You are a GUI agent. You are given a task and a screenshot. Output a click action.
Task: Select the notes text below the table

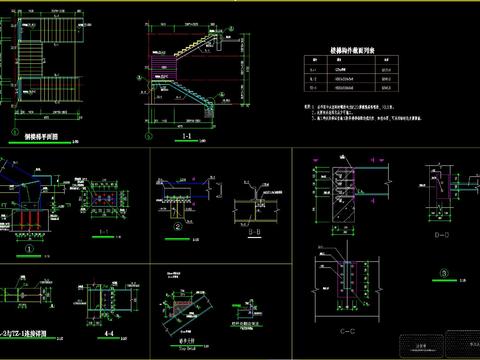[x=363, y=112]
